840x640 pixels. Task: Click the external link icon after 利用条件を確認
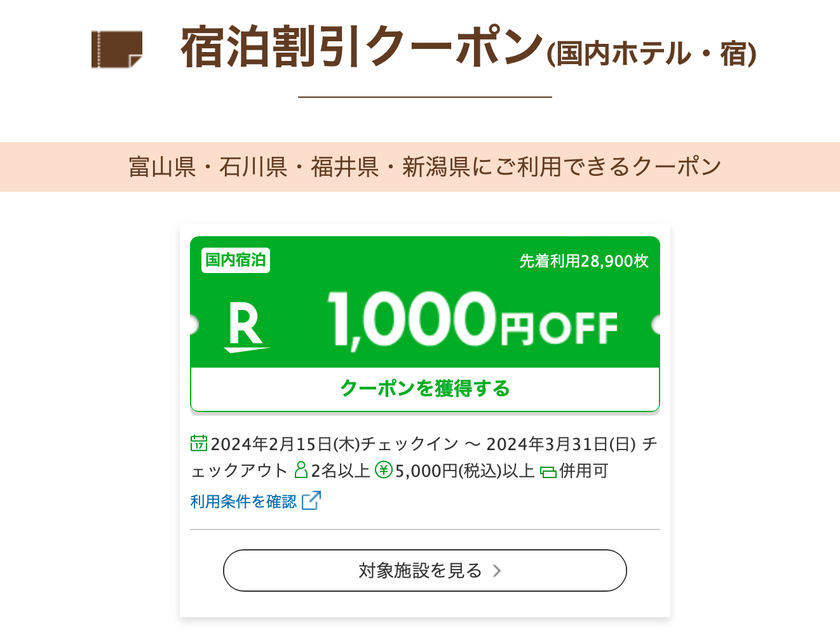(x=311, y=500)
